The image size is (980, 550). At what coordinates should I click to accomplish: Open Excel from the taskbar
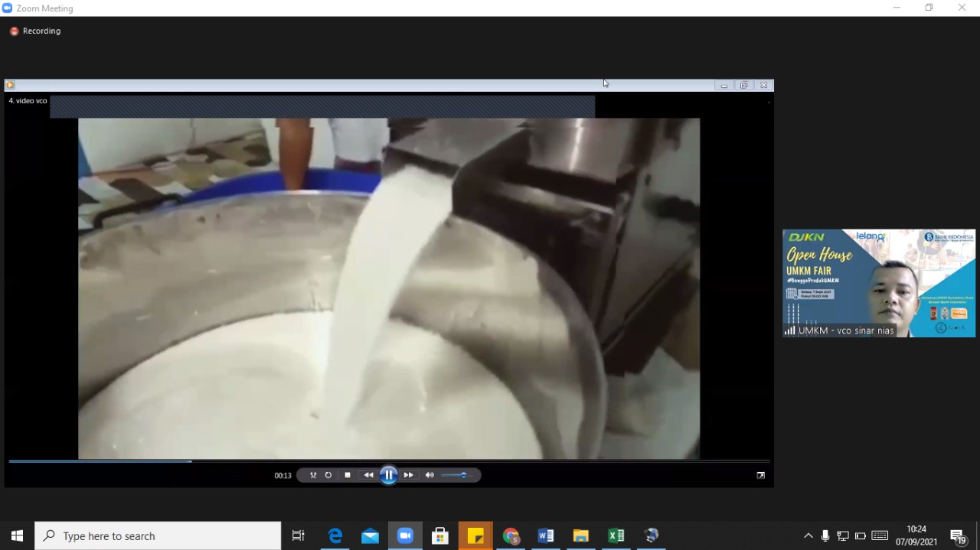[616, 535]
